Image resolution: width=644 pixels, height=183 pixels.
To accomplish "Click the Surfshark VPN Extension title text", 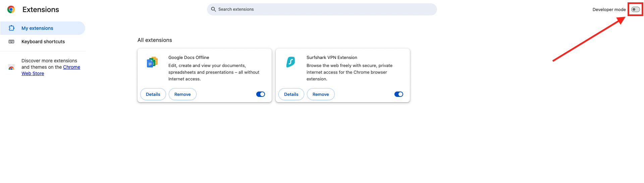I will pyautogui.click(x=332, y=58).
